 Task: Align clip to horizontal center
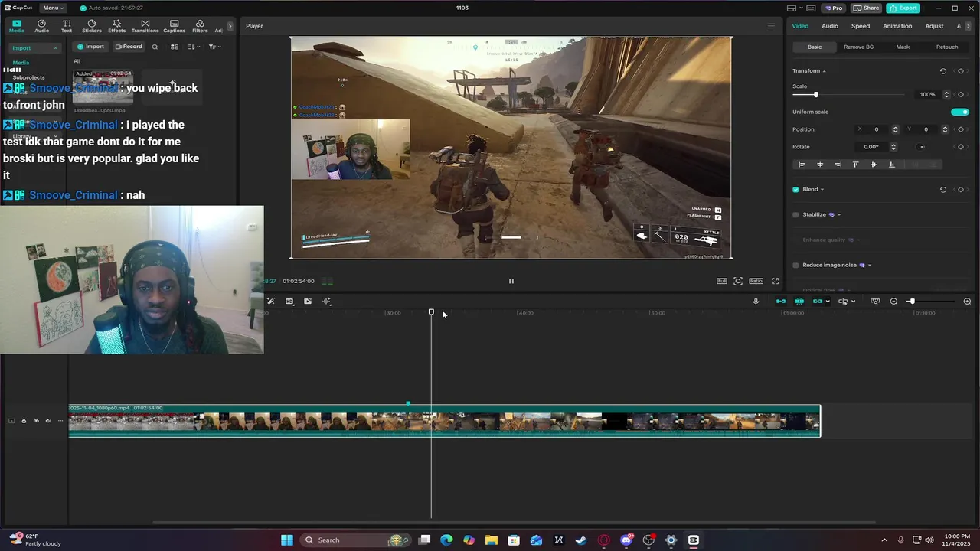click(820, 165)
